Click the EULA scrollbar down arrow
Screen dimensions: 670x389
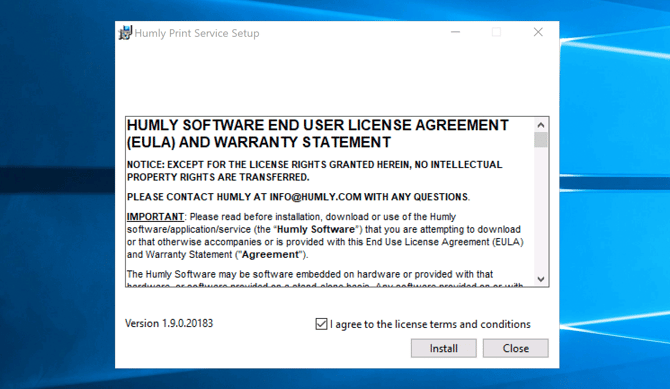click(x=541, y=279)
